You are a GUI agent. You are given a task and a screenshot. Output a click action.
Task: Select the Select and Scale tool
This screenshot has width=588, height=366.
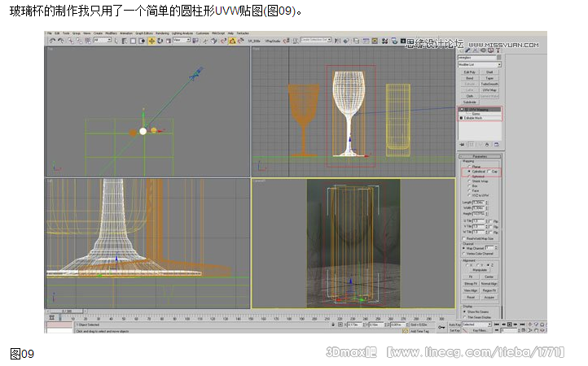(169, 41)
